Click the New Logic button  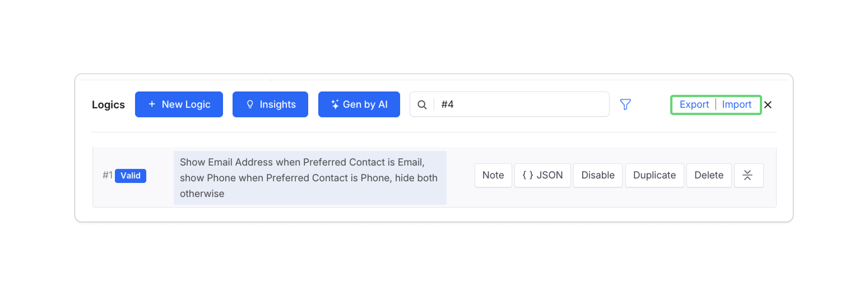179,105
